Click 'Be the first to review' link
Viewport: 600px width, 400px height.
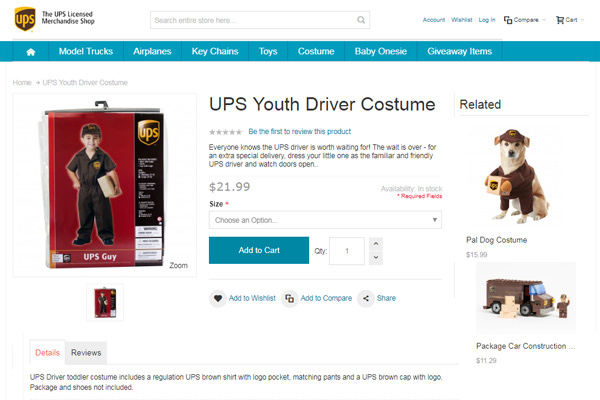299,132
